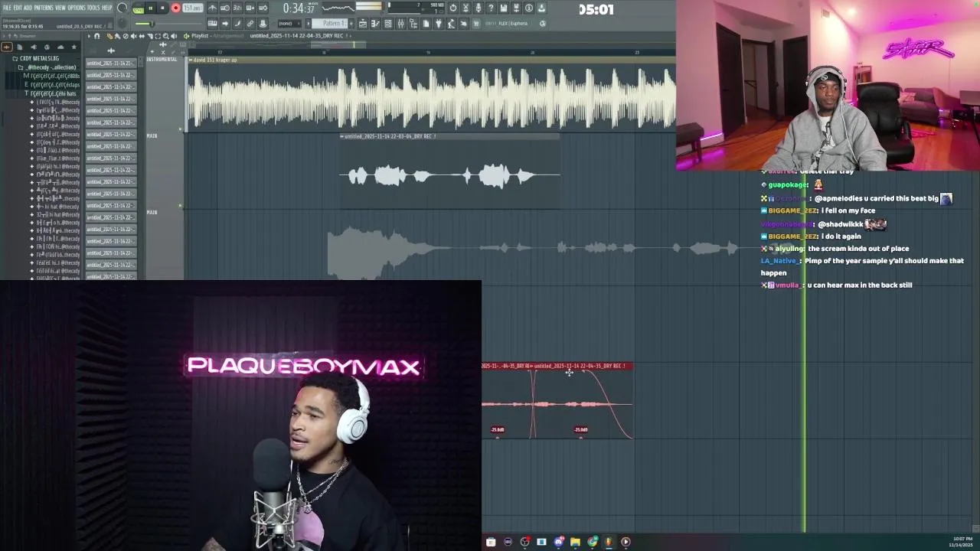Select the playlist pencil draw tool
This screenshot has width=980, height=551.
[x=109, y=36]
